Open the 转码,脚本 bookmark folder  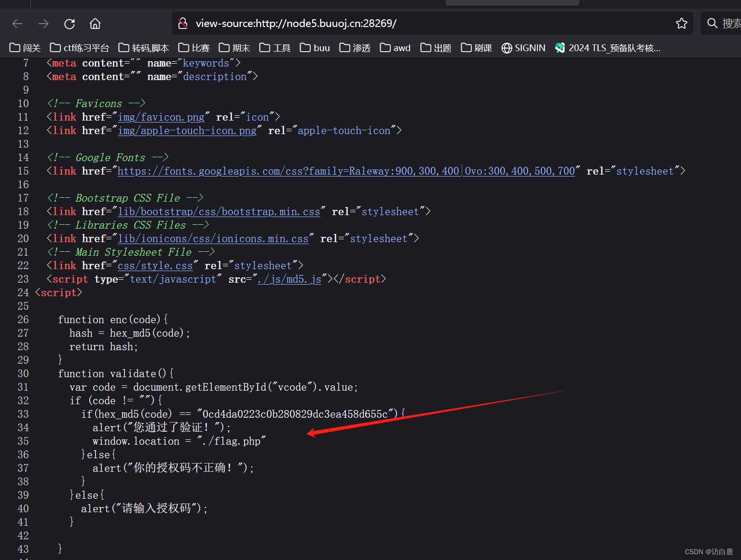[144, 48]
